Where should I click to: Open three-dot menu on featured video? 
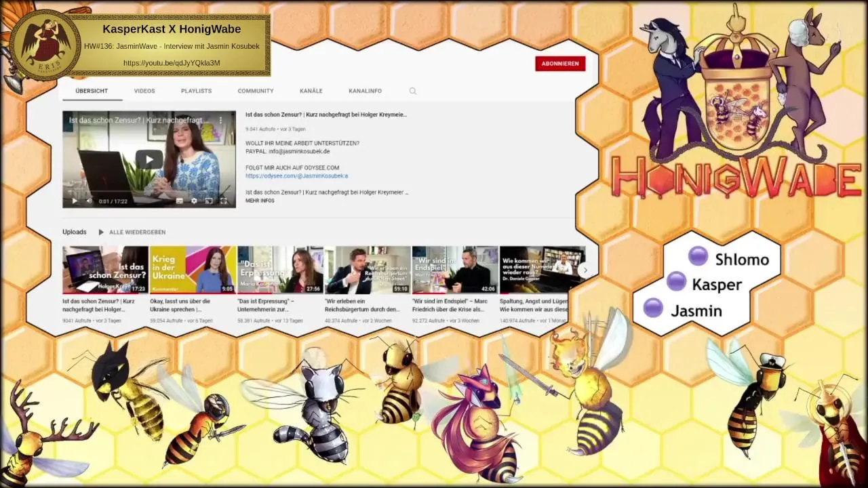pyautogui.click(x=220, y=120)
